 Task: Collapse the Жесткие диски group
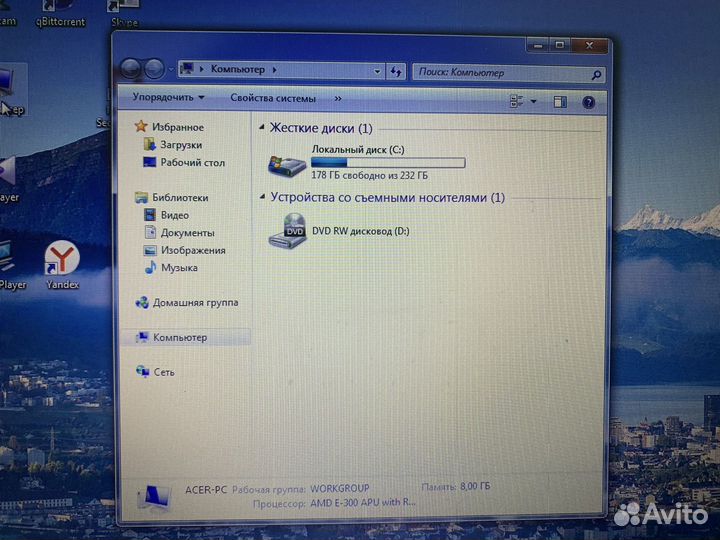263,128
